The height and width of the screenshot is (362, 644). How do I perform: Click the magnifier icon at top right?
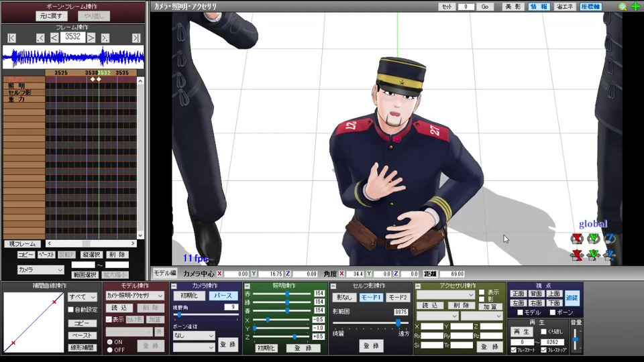pyautogui.click(x=623, y=6)
